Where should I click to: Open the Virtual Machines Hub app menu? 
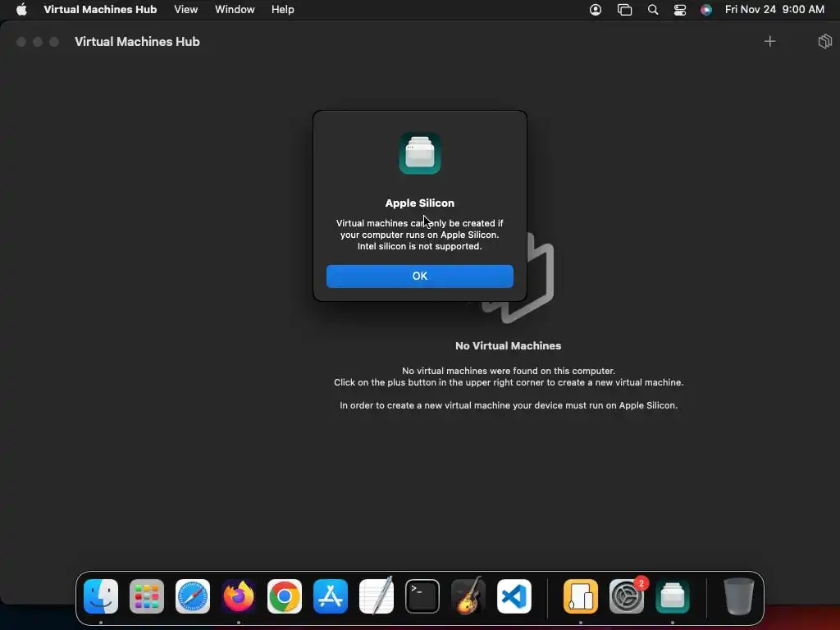tap(100, 9)
